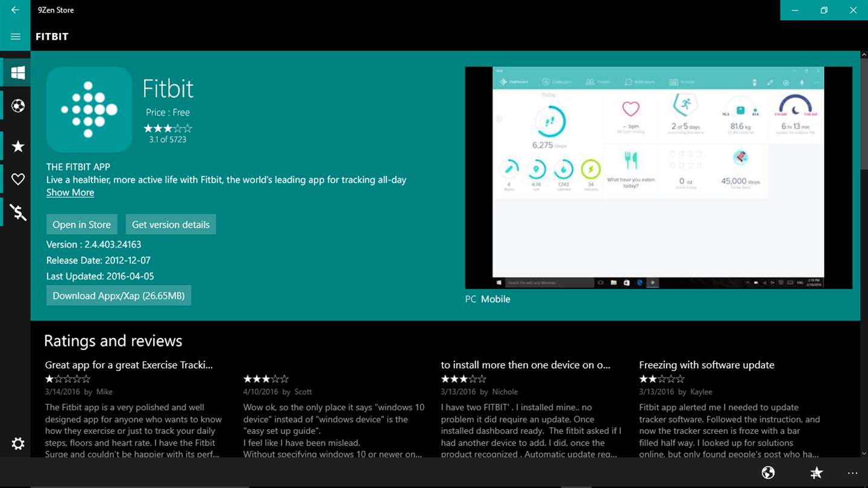Expand the description with Show More
The image size is (868, 488).
[x=70, y=193]
